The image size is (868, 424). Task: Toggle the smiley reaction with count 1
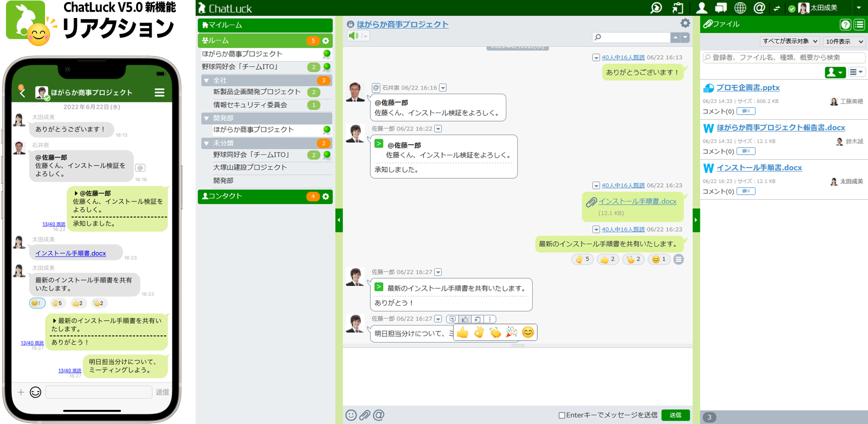click(x=659, y=259)
